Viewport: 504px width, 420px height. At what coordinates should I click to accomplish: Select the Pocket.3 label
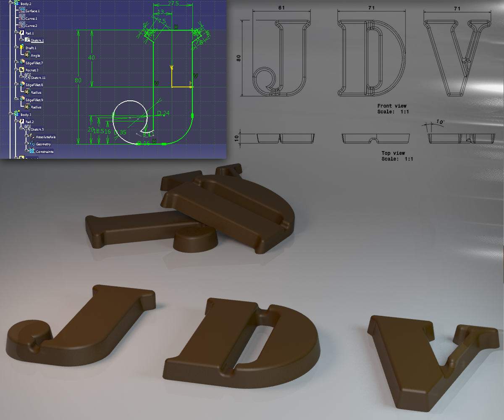point(31,70)
